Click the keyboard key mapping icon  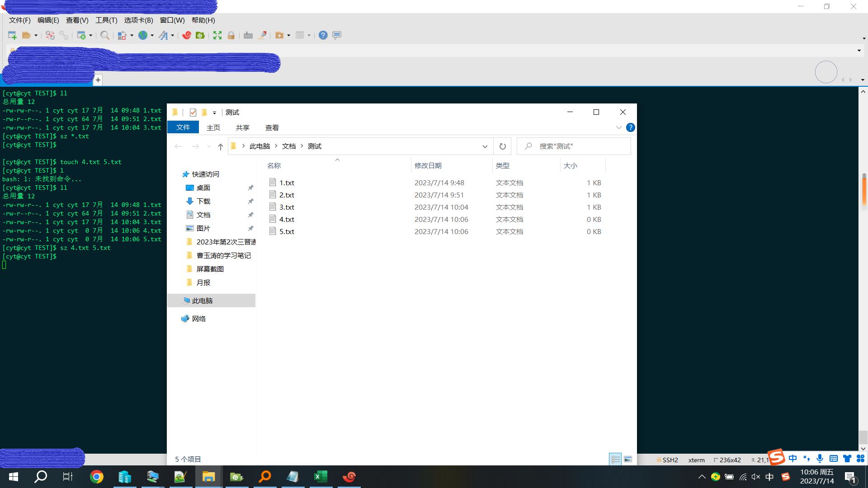pos(248,35)
